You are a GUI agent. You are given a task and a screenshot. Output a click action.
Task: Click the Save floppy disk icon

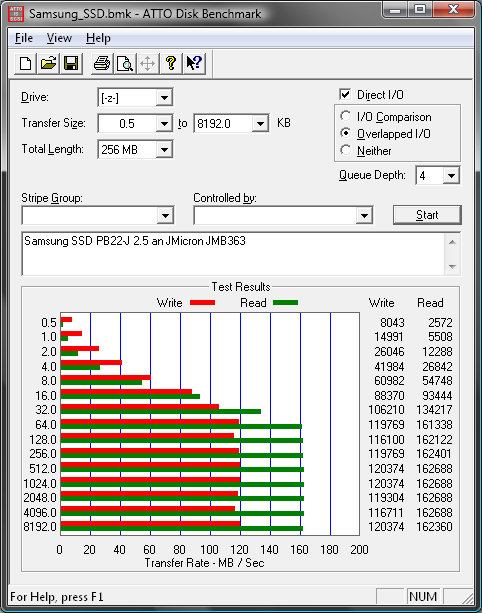coord(71,63)
